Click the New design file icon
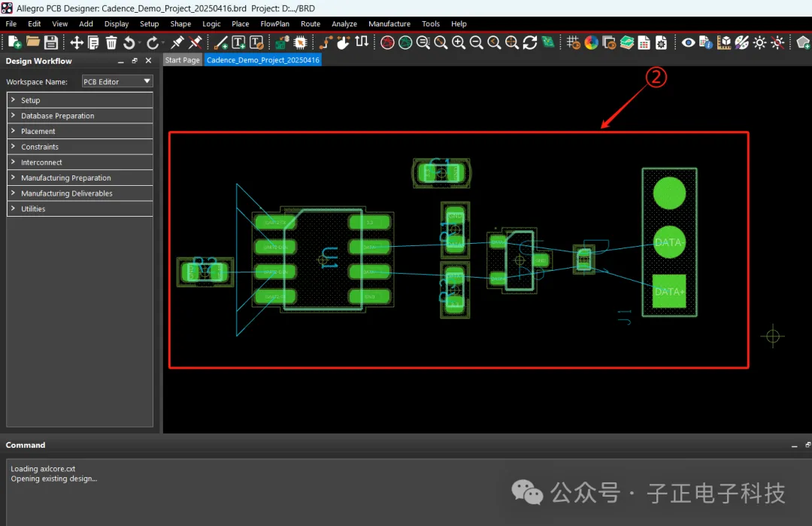This screenshot has width=812, height=526. pos(14,42)
